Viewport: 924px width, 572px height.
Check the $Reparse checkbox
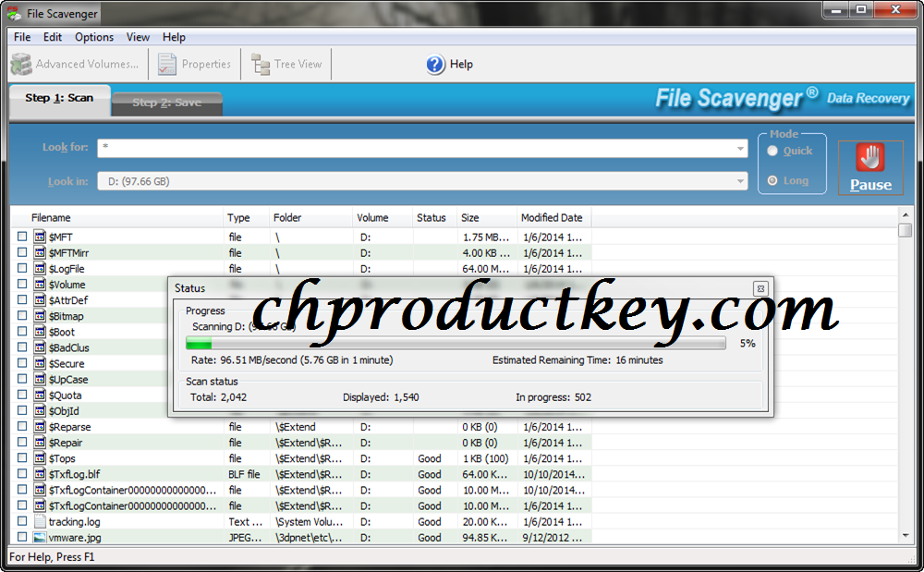[22, 426]
